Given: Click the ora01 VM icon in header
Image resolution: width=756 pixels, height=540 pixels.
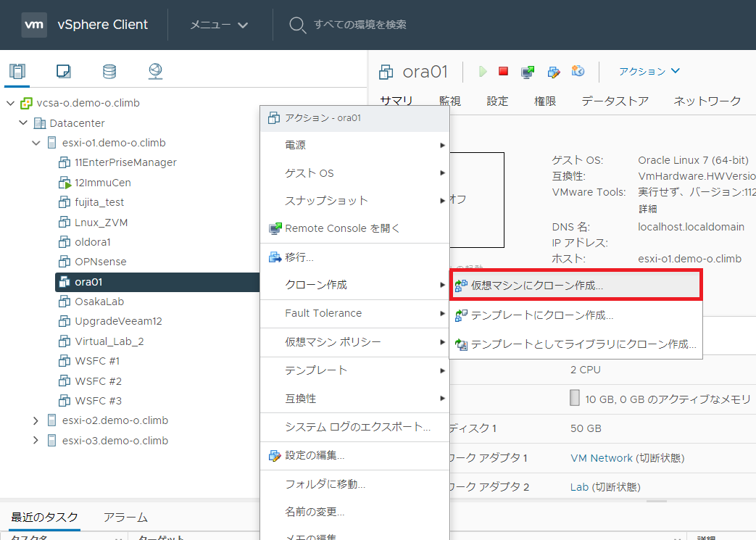Looking at the screenshot, I should click(386, 72).
